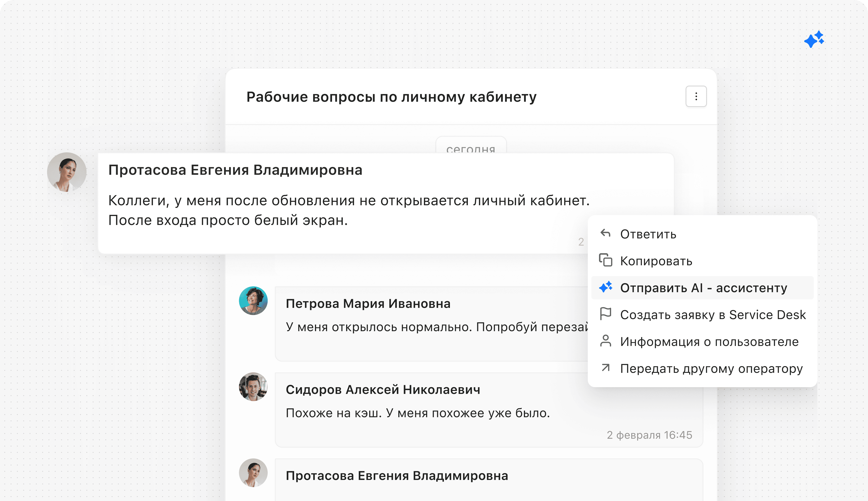The width and height of the screenshot is (868, 501).
Task: Choose Создать заявку в Service Desk
Action: (x=713, y=315)
